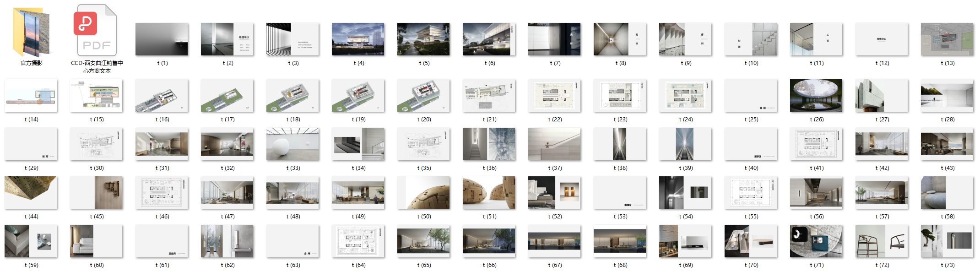Select the t (71) marble table image

pyautogui.click(x=816, y=241)
